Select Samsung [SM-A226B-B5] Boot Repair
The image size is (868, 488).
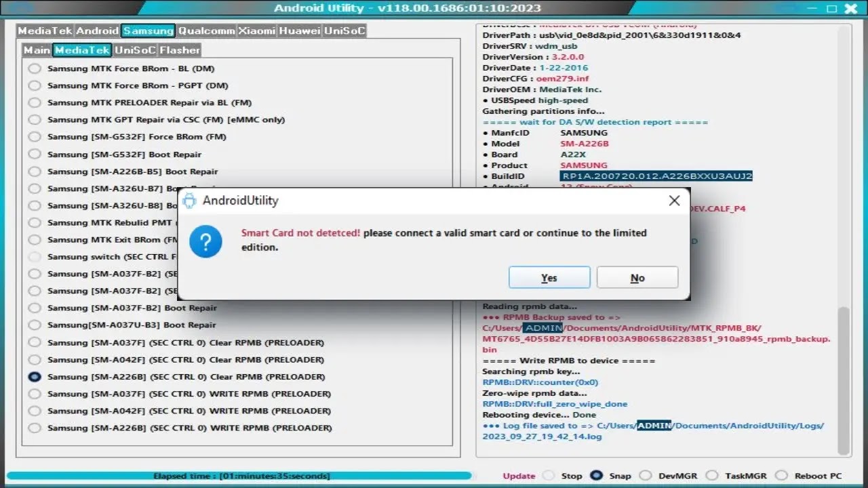pyautogui.click(x=34, y=171)
